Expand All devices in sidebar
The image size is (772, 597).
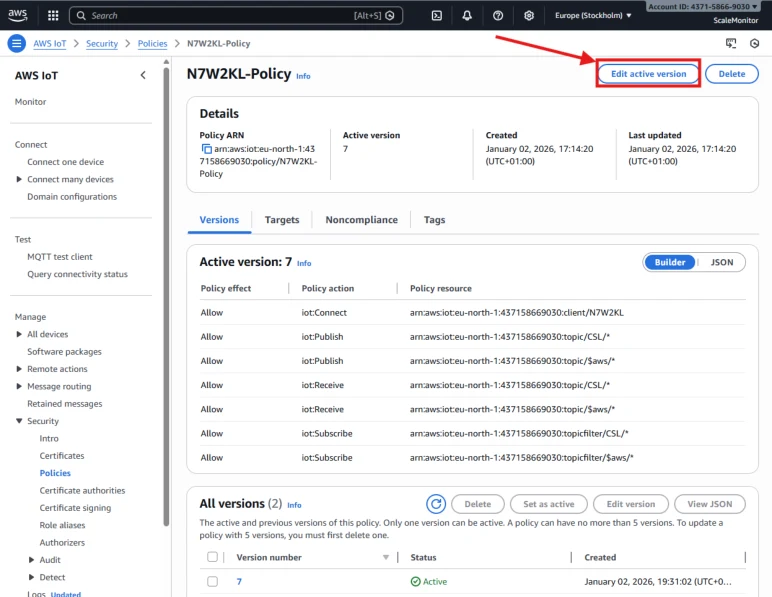pos(19,334)
